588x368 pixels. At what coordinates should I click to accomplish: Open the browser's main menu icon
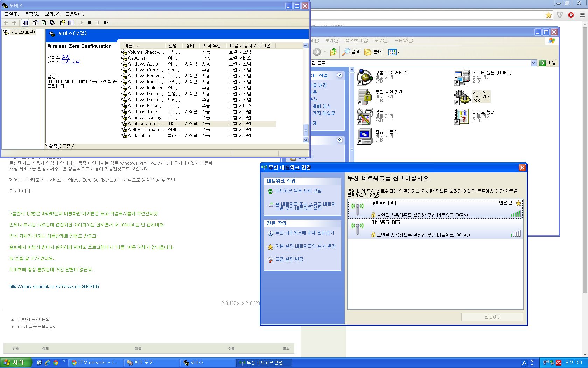tap(582, 15)
